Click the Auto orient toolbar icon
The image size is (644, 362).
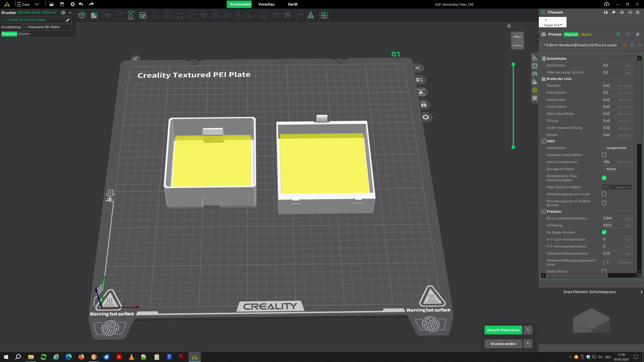[x=131, y=15]
